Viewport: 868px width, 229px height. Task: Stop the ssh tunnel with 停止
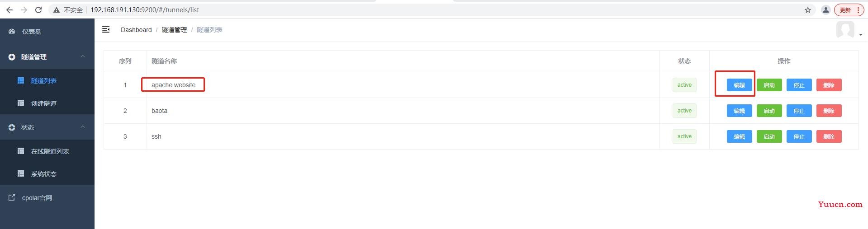(x=799, y=136)
